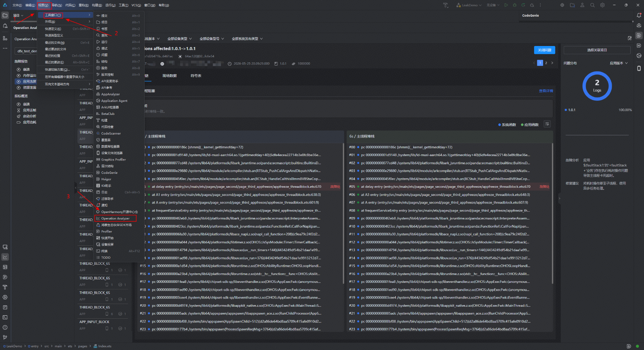This screenshot has width=644, height=350.
Task: Open the 应用版本 dropdown in 问题分布
Action: click(x=619, y=63)
